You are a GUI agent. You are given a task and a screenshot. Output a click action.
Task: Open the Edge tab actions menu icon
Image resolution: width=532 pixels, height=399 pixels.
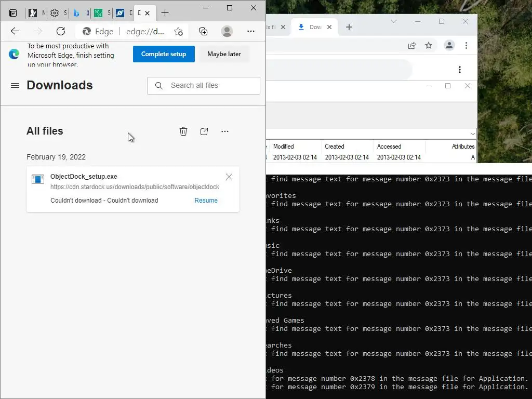tap(13, 13)
